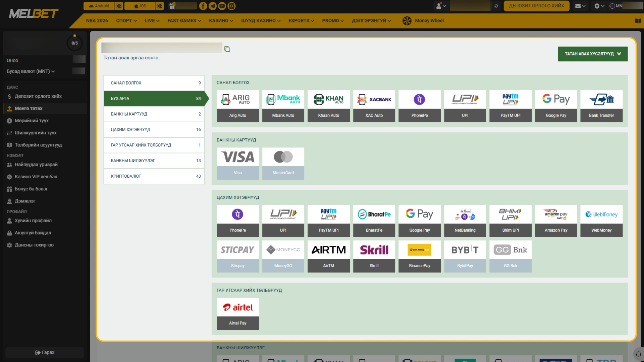This screenshot has width=644, height=362.
Task: Select the Amazon Pay tile
Action: pyautogui.click(x=556, y=221)
